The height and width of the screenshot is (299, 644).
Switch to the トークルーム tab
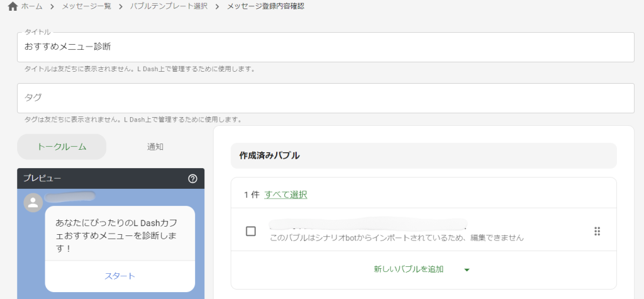pyautogui.click(x=62, y=147)
